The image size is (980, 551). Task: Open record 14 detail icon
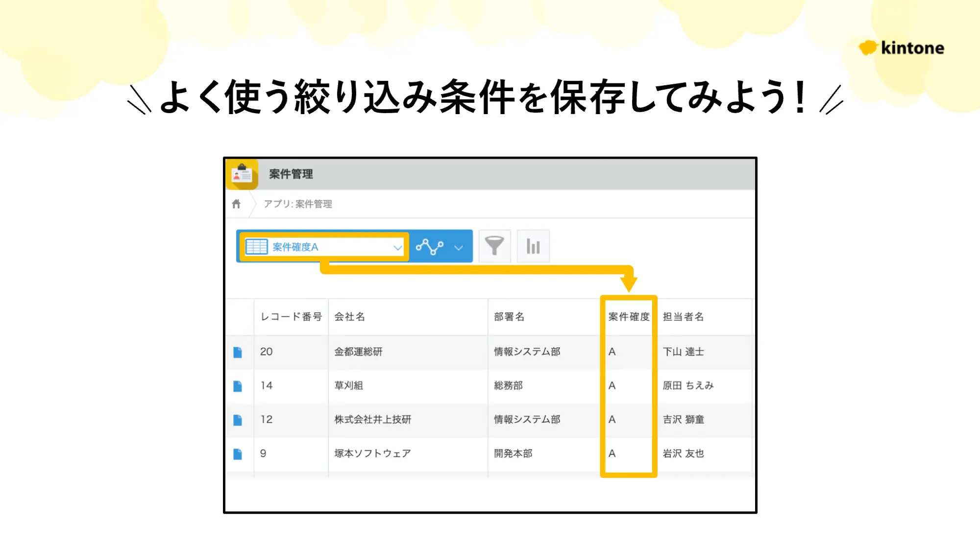click(238, 386)
